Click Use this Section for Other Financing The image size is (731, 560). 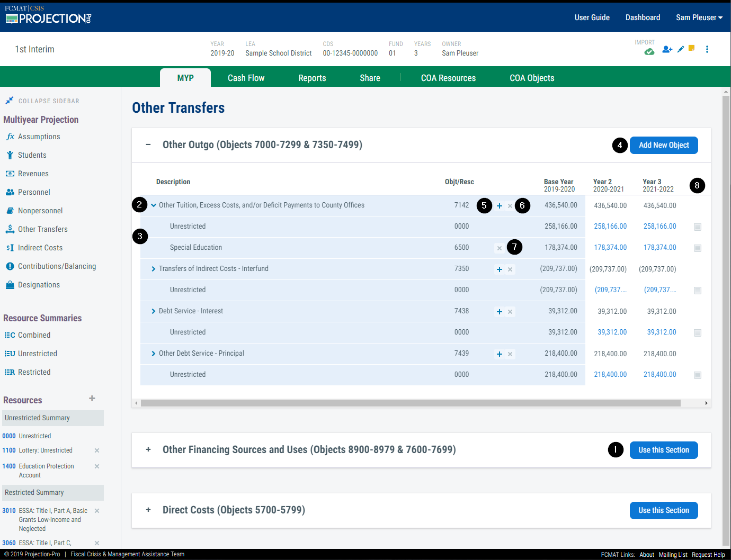point(664,450)
